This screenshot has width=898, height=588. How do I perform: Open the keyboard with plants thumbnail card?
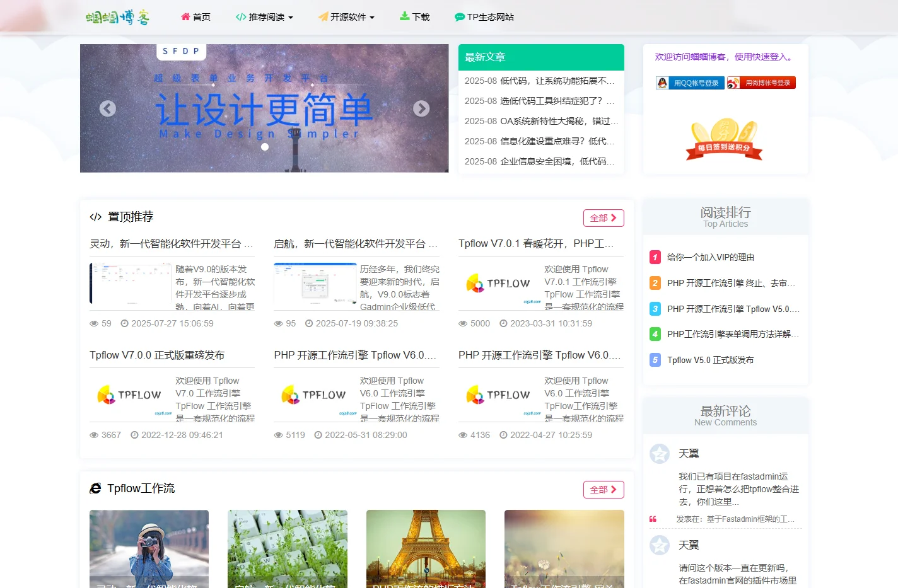288,549
